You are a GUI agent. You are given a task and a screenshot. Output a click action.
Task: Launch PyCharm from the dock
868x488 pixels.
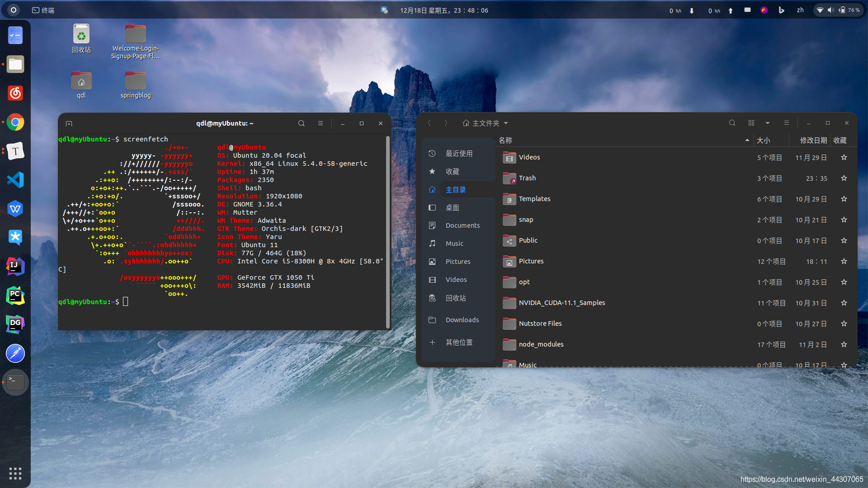pos(15,296)
